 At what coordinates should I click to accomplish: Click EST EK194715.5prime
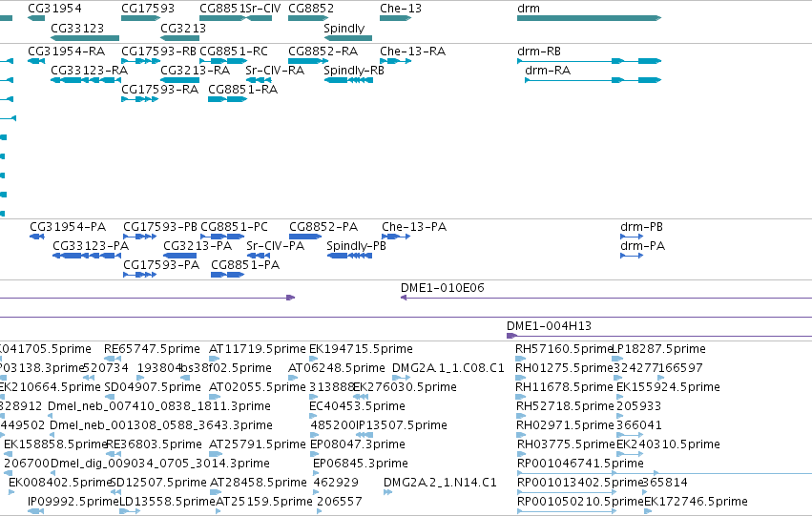[314, 359]
